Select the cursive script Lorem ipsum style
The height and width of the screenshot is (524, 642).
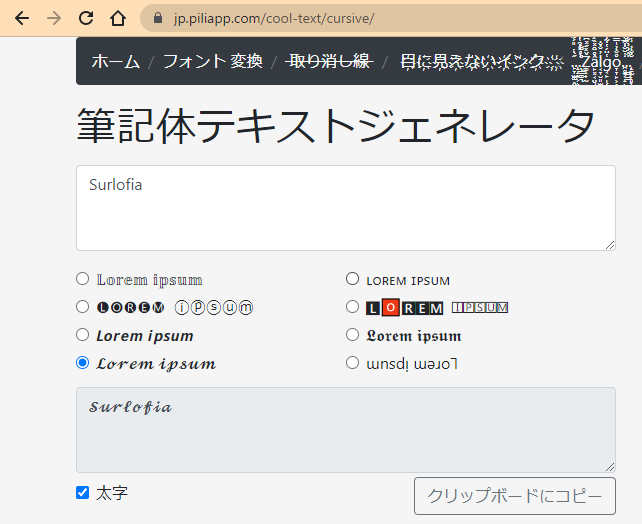tap(82, 363)
